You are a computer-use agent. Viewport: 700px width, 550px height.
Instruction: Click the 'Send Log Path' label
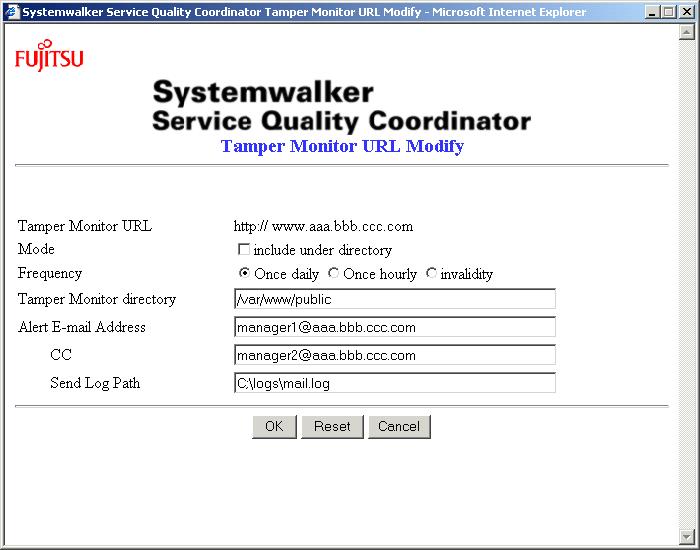point(95,383)
